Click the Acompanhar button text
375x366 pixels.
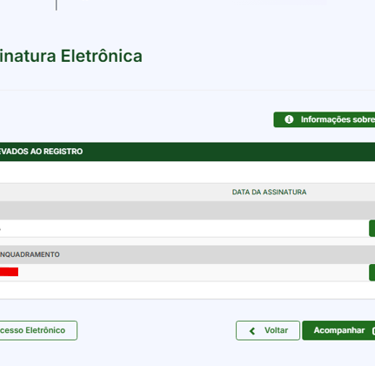click(339, 330)
